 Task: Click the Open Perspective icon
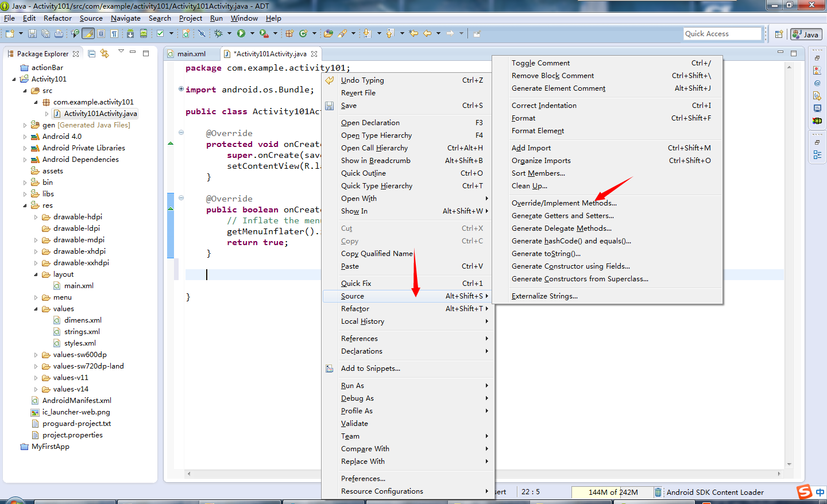(x=779, y=34)
